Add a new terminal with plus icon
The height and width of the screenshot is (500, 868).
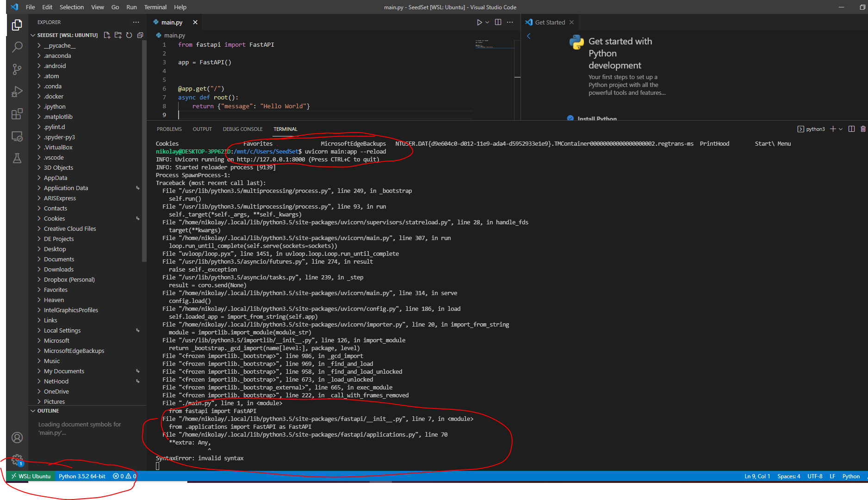[x=833, y=129]
